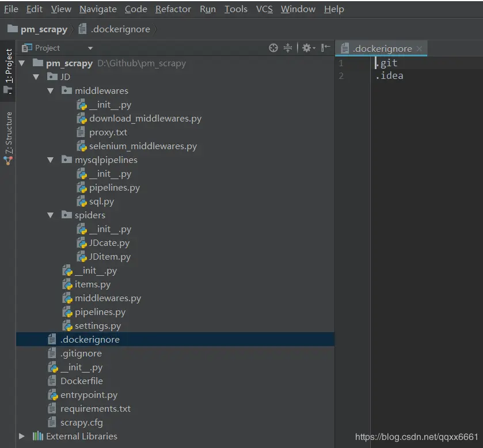Toggle the Z: Structure side tab
483x448 pixels.
coord(8,138)
